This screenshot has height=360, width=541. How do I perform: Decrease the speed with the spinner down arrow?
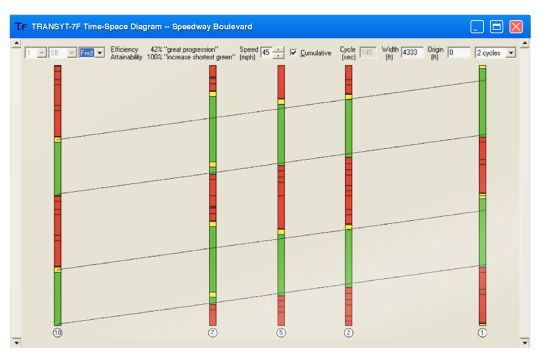(x=278, y=56)
